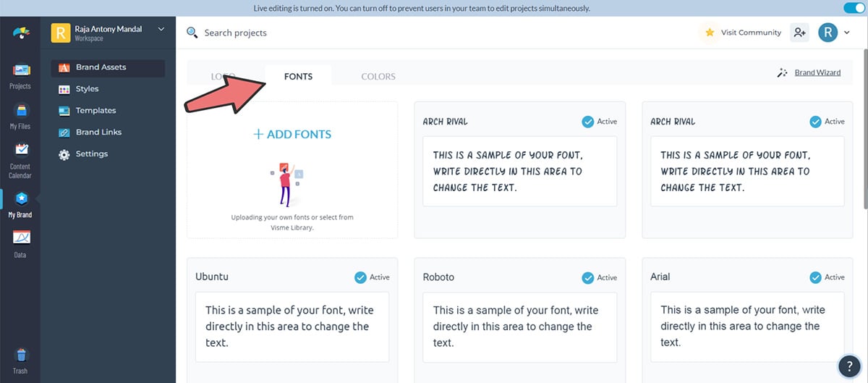Viewport: 868px width, 383px height.
Task: Select the Fonts tab
Action: pos(298,77)
